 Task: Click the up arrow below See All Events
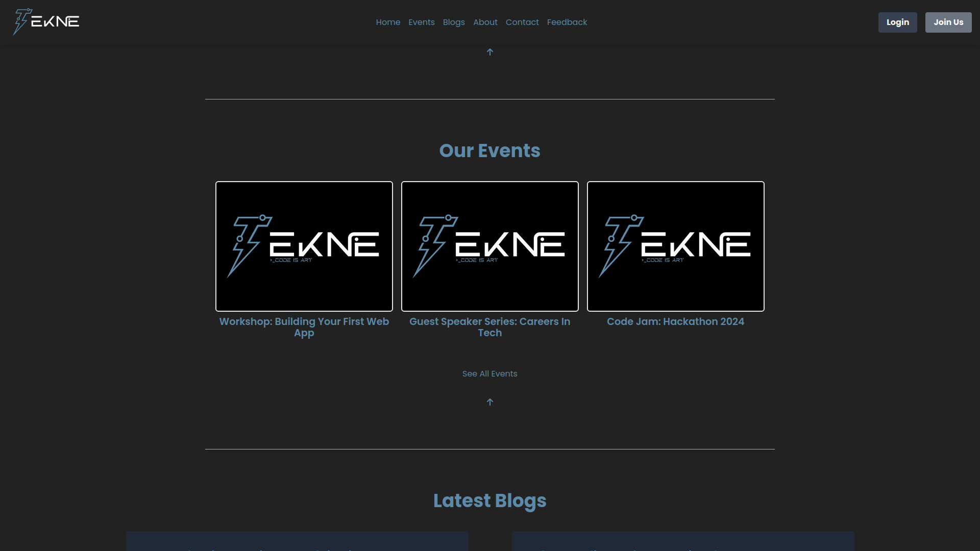tap(489, 402)
